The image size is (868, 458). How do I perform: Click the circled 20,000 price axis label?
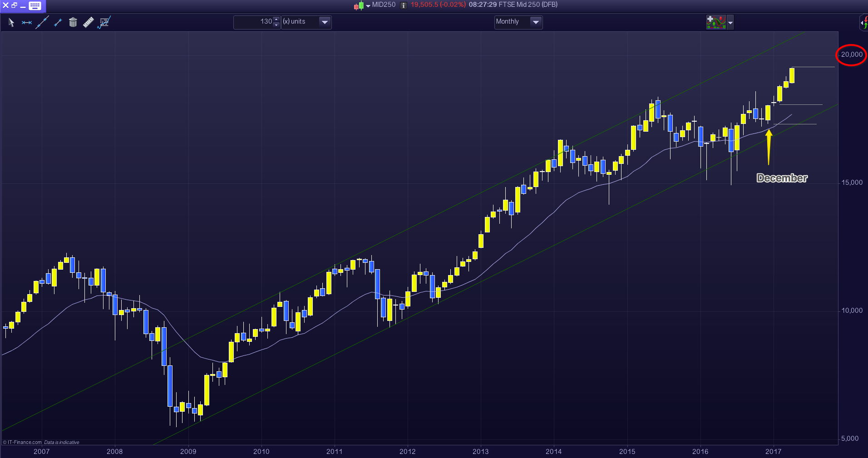coord(851,54)
